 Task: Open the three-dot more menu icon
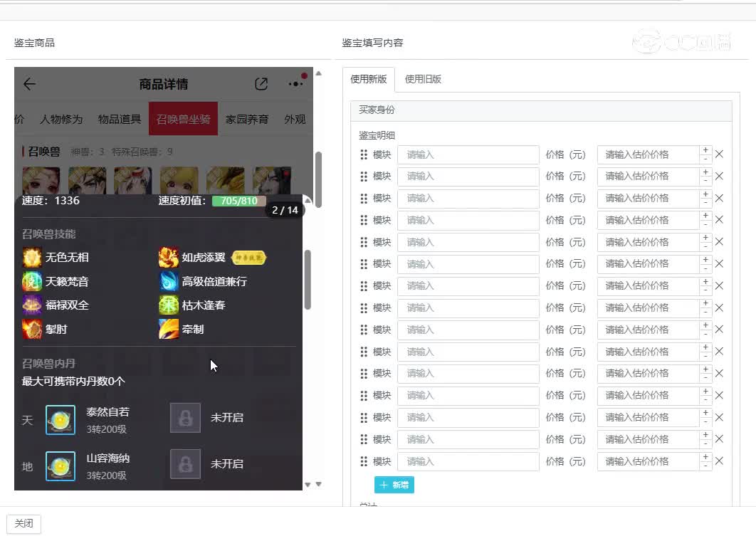click(x=295, y=84)
